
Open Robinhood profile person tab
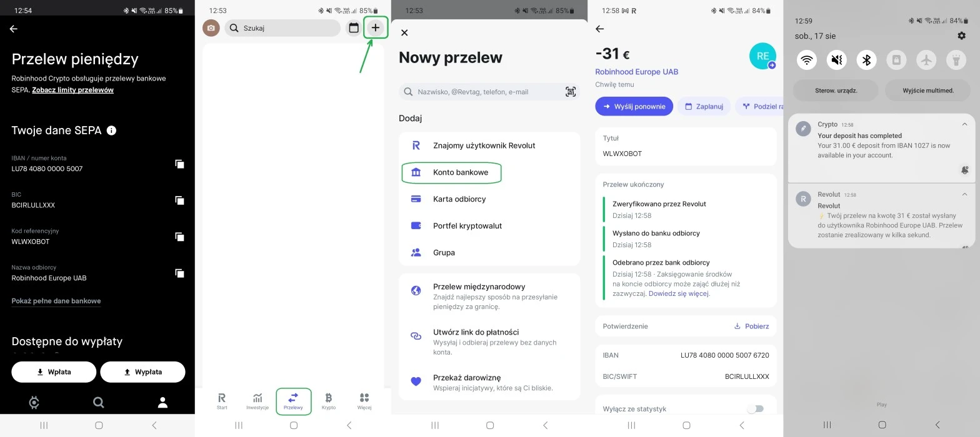tap(162, 403)
